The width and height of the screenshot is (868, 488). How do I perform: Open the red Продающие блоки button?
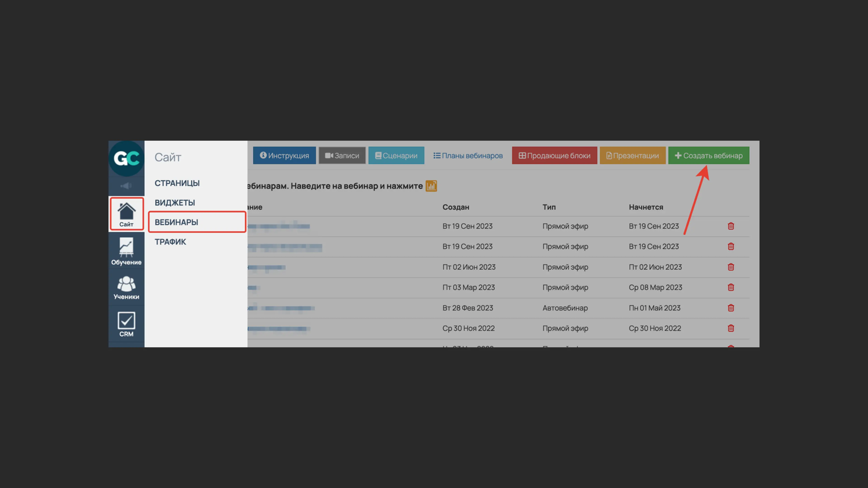[554, 156]
